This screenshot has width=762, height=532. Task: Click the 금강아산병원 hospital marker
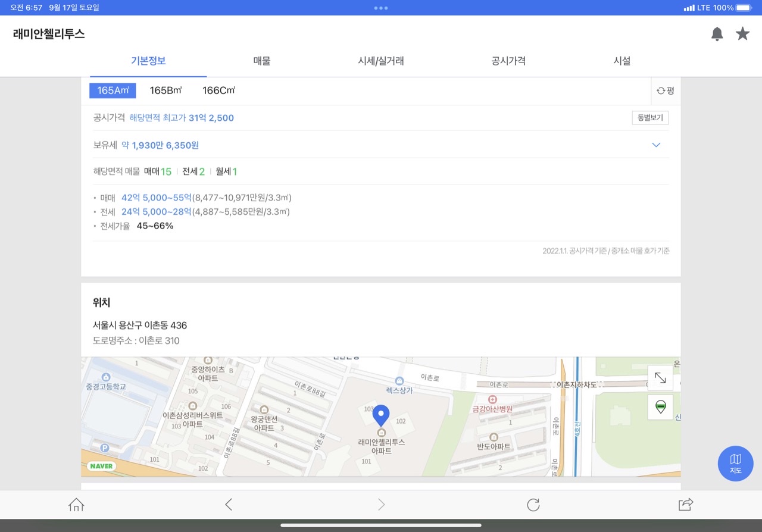(492, 404)
